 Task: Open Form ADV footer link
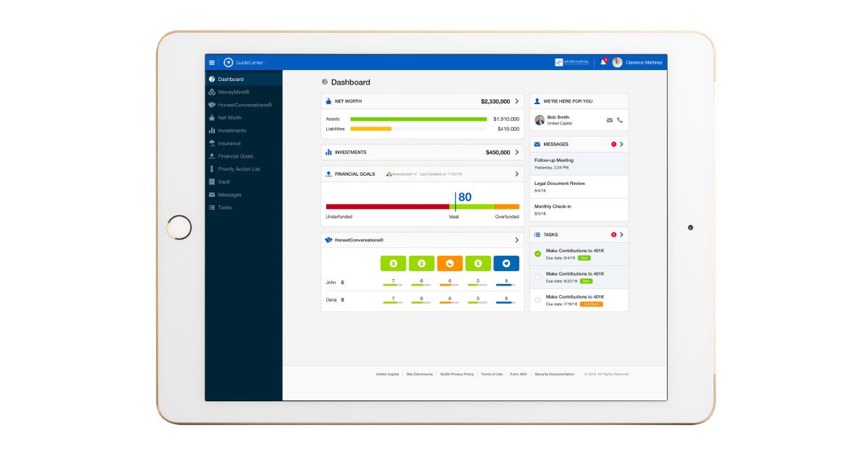(x=519, y=374)
